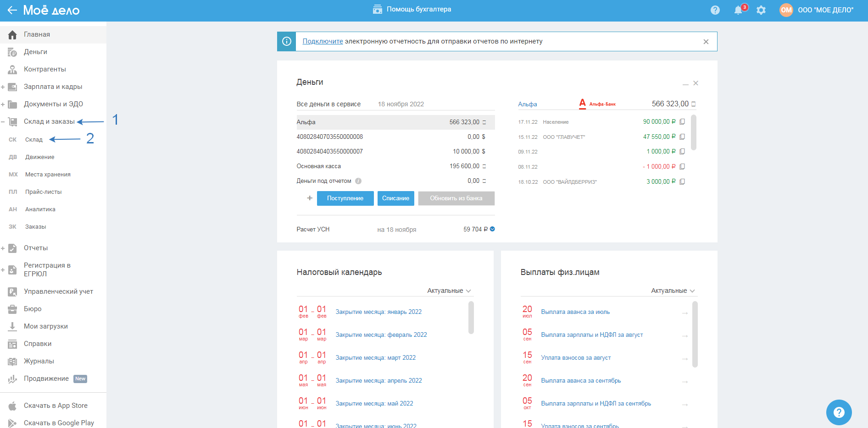Copy the 09.11.22 transaction of 1 000,00 ₽
Viewport: 868px width, 428px height.
point(682,152)
